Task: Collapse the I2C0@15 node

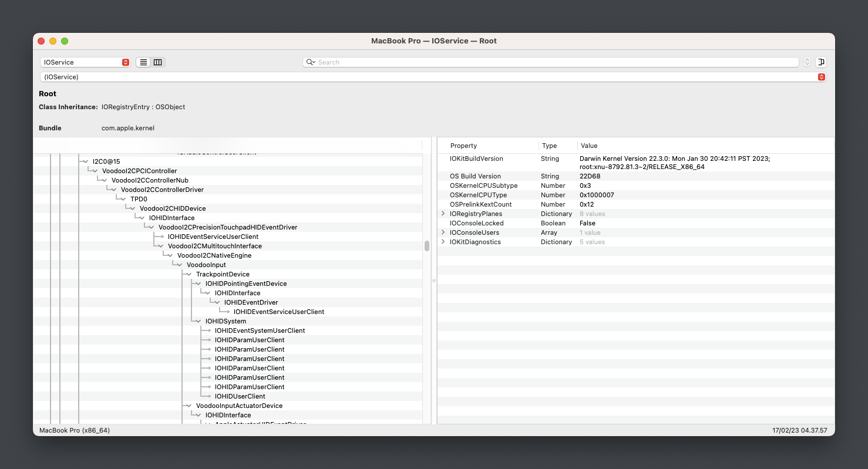Action: 86,161
